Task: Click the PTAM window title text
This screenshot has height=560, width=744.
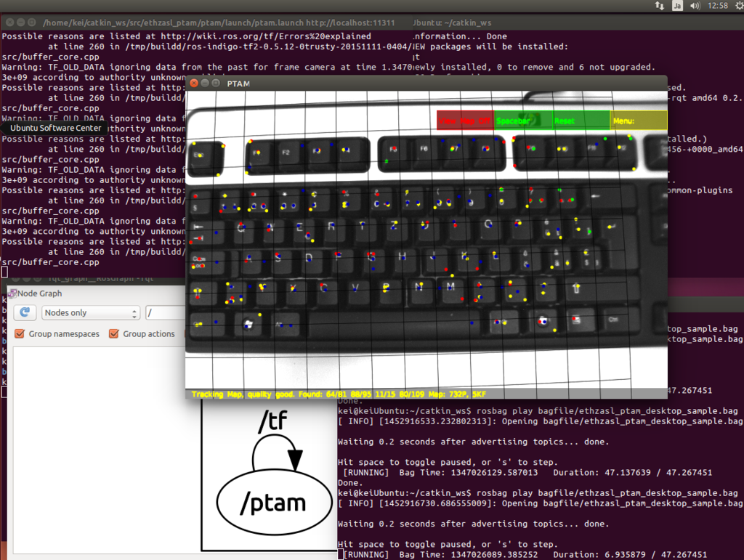Action: [238, 84]
